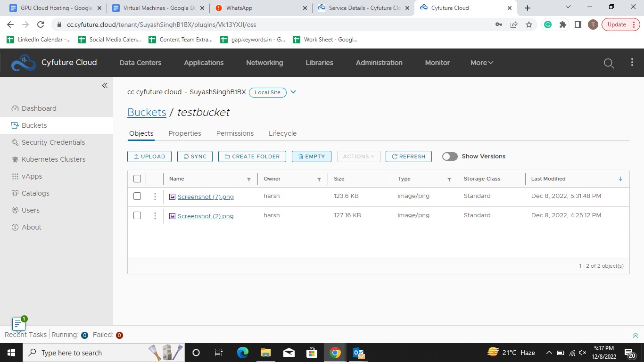Screen dimensions: 644x362
Task: Toggle the Show Versions switch
Action: pyautogui.click(x=450, y=156)
